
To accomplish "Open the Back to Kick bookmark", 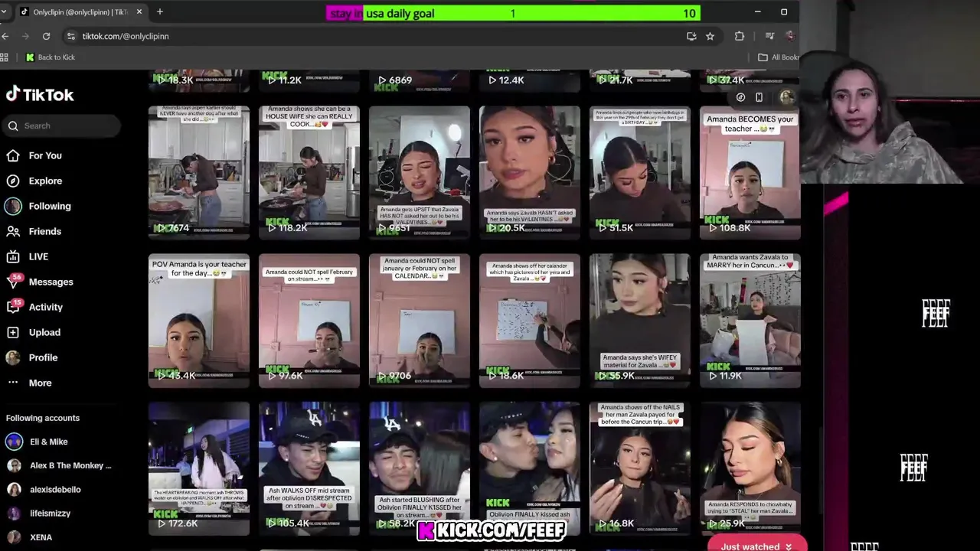I will [51, 57].
